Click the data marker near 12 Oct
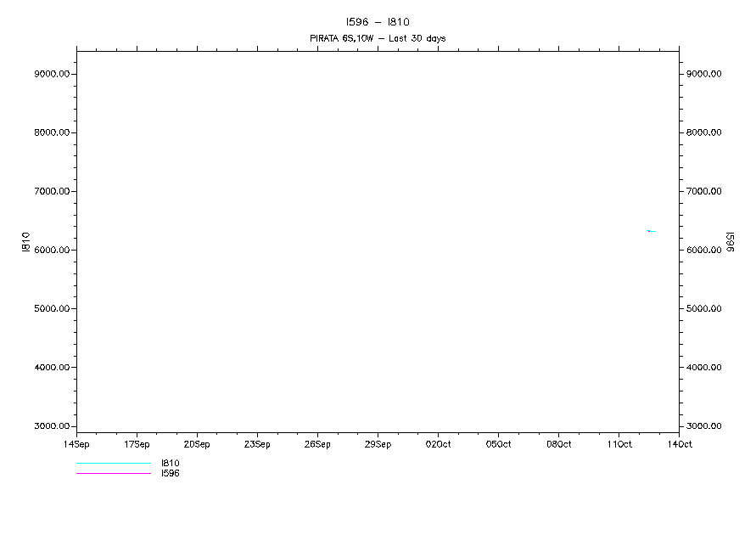The image size is (756, 535). (651, 231)
